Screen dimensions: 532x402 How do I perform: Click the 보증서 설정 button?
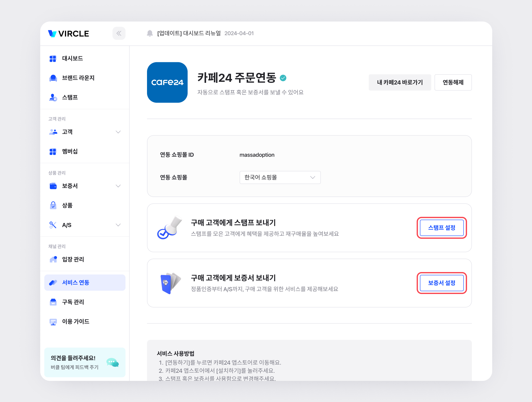point(442,283)
